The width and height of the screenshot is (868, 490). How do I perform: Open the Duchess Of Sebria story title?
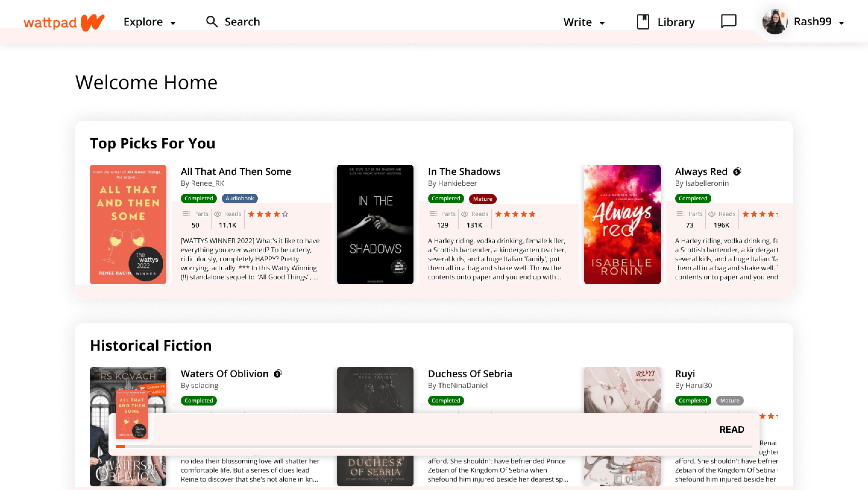pos(470,374)
